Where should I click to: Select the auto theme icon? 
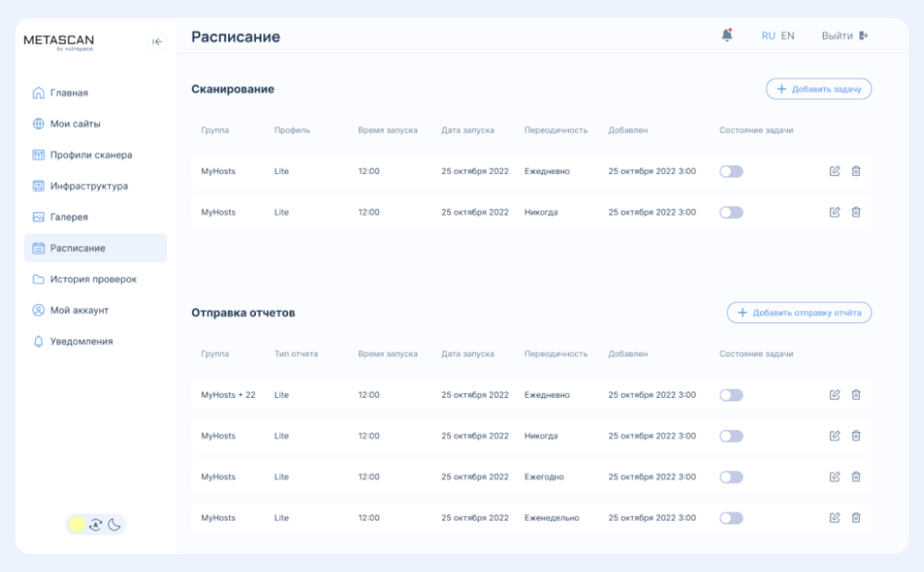[x=96, y=524]
